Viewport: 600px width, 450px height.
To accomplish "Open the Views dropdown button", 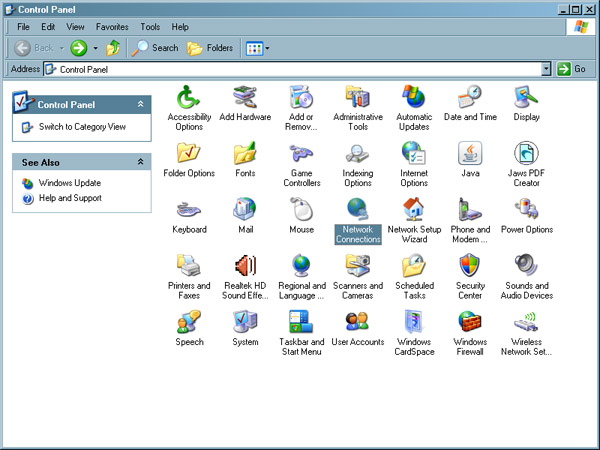I will click(x=257, y=48).
